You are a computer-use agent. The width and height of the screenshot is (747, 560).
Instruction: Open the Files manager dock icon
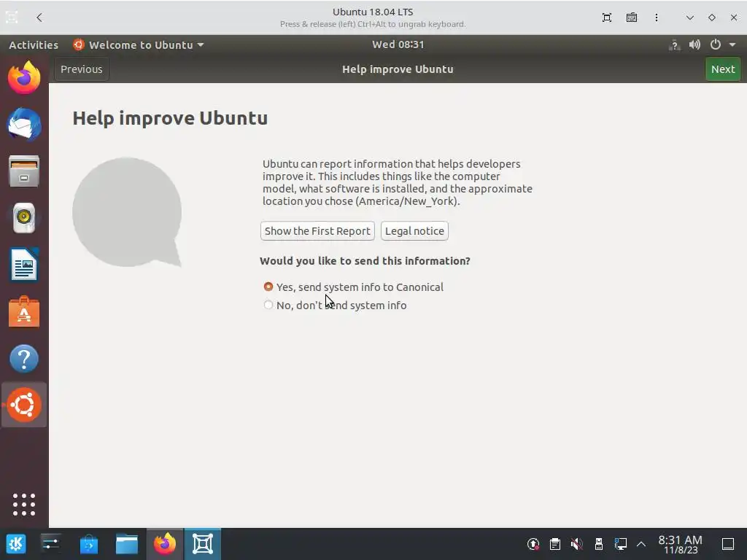24,171
